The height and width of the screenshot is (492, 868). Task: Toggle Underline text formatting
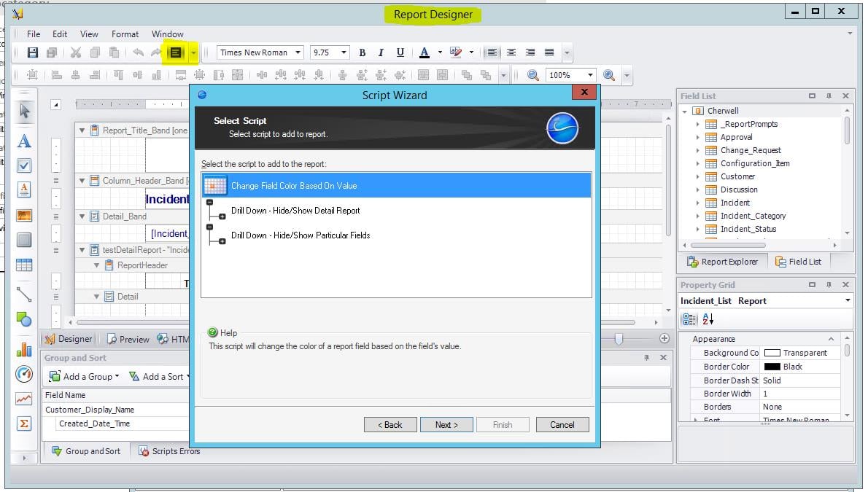coord(400,52)
